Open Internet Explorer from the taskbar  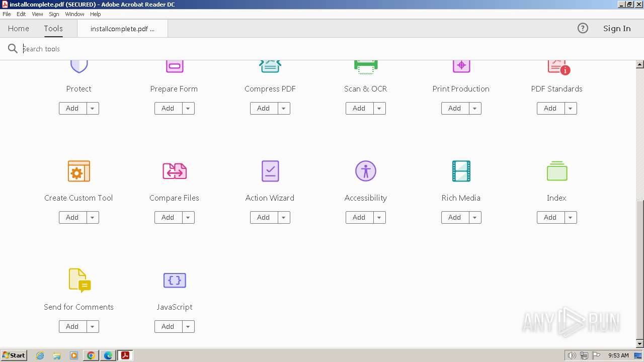40,355
